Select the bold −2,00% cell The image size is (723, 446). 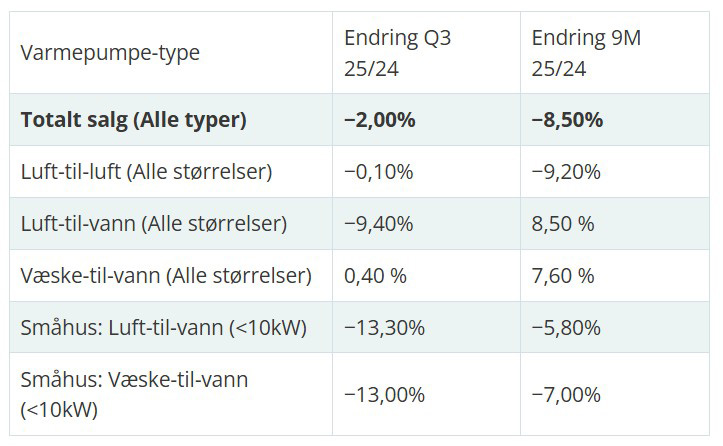tap(379, 120)
